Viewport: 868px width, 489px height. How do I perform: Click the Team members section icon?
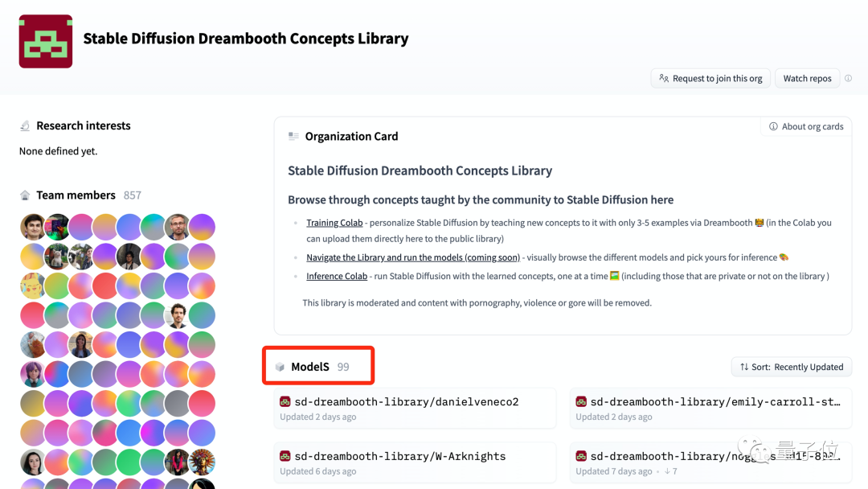click(x=25, y=195)
